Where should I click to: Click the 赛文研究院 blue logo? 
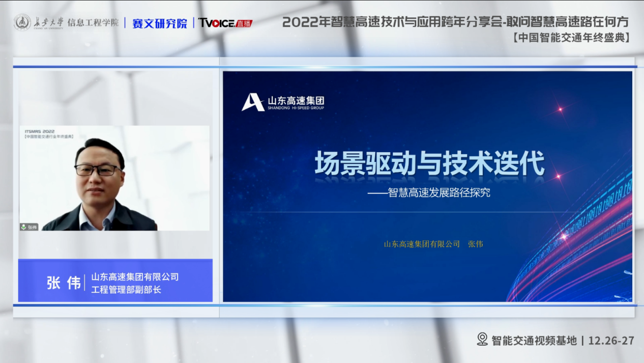click(160, 23)
